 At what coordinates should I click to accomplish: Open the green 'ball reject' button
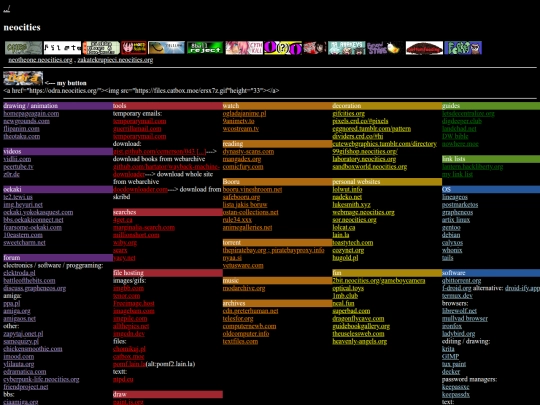tap(205, 48)
